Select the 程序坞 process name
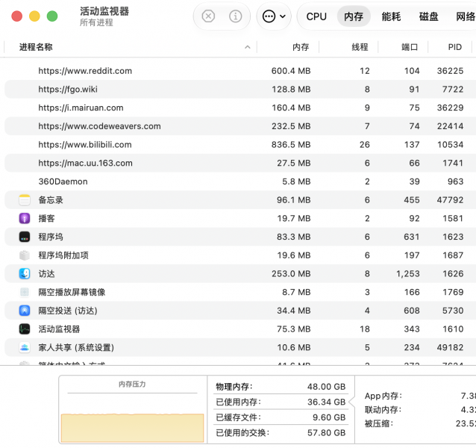The image size is (476, 448). pyautogui.click(x=51, y=237)
